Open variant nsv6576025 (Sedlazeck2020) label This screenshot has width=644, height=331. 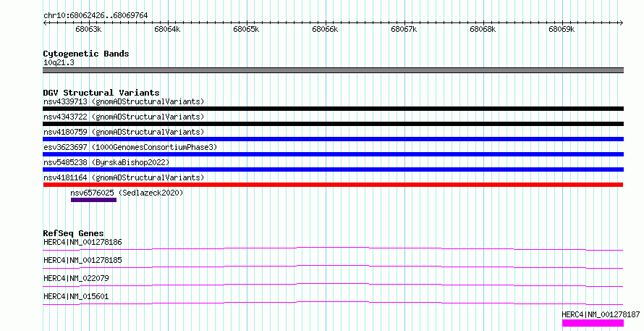click(127, 193)
